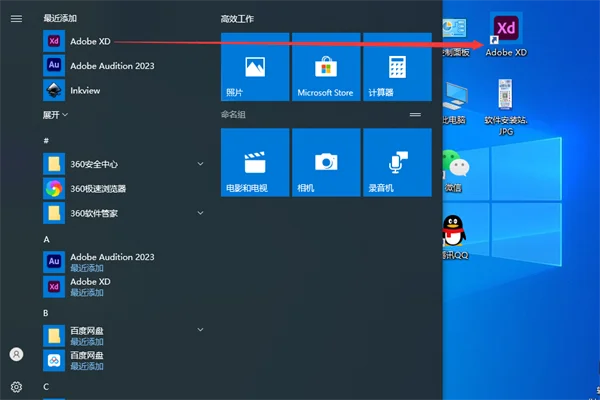Select the 微信 WeChat desktop icon
This screenshot has height=400, width=600.
click(x=453, y=171)
